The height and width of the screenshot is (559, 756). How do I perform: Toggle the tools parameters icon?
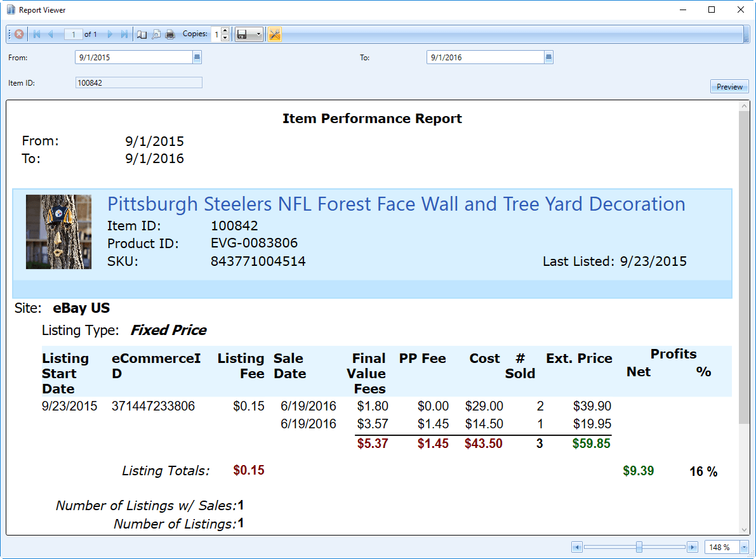(x=274, y=34)
